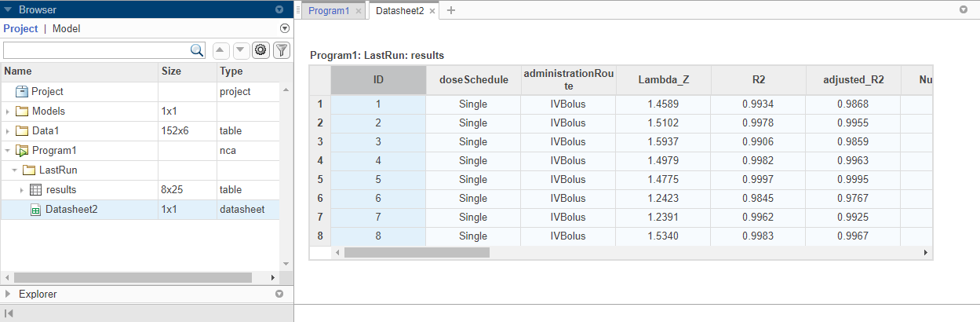This screenshot has height=322, width=980.
Task: Click the filter funnel icon
Action: pos(281,50)
